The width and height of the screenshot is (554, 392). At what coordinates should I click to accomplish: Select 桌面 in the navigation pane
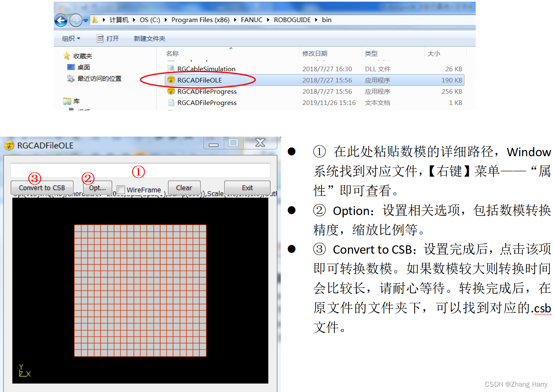(84, 67)
